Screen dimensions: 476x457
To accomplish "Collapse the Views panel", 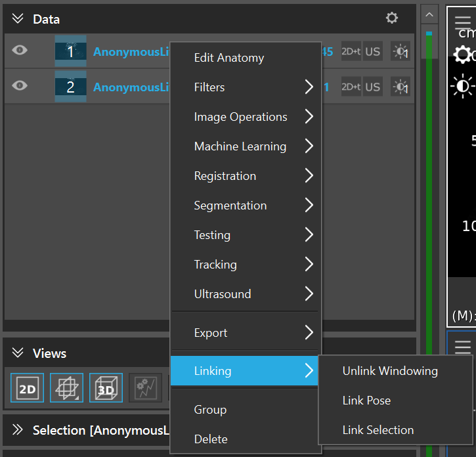I will point(18,353).
